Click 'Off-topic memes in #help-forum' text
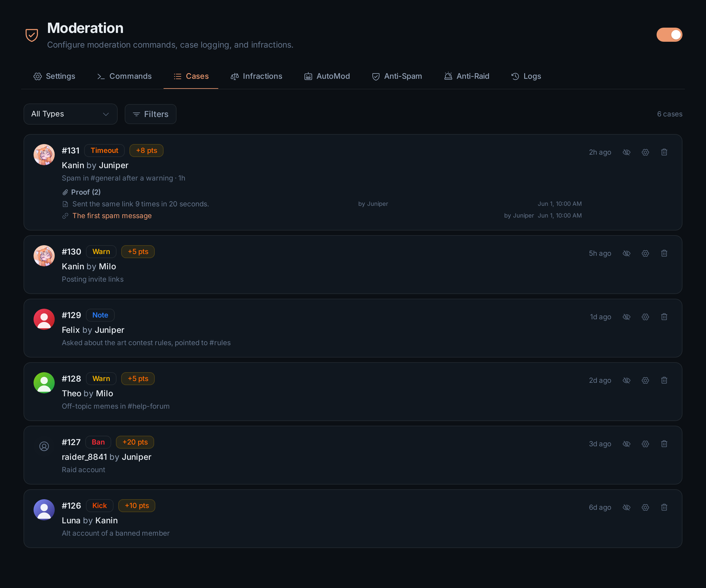Viewport: 706px width, 588px height. 116,406
